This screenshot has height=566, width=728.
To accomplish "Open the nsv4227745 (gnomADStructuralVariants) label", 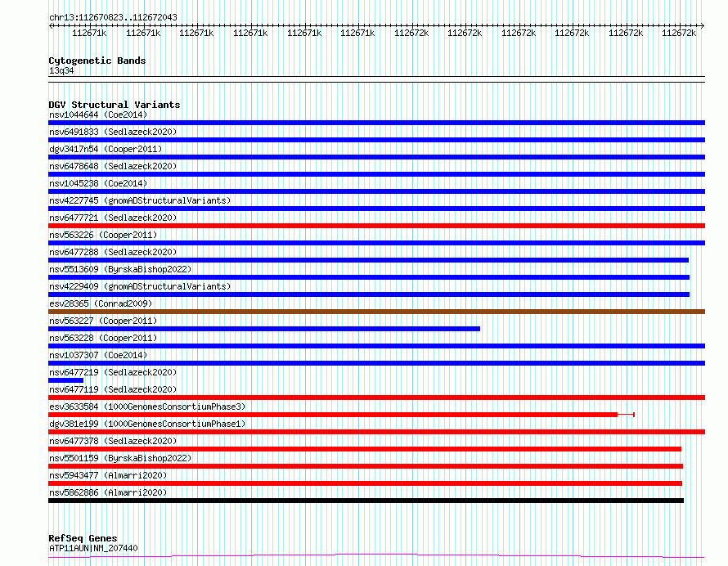I will [x=140, y=200].
